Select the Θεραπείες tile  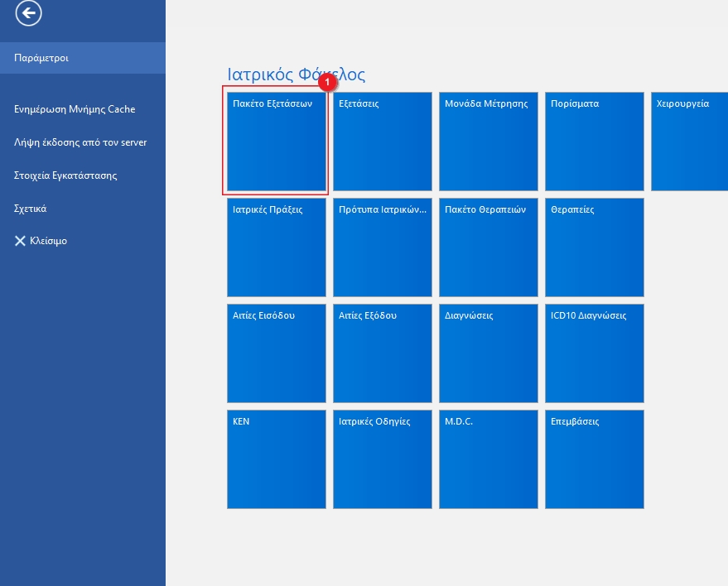coord(595,247)
